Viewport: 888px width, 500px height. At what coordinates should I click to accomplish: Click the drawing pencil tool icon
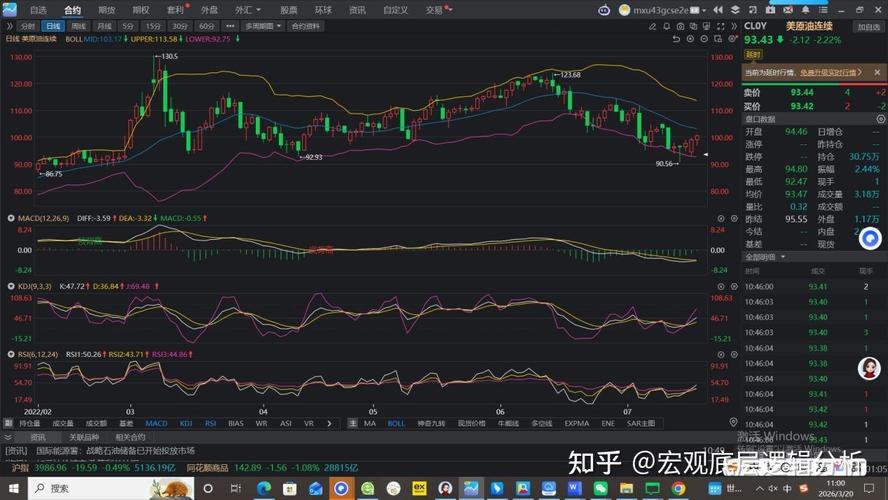[653, 26]
